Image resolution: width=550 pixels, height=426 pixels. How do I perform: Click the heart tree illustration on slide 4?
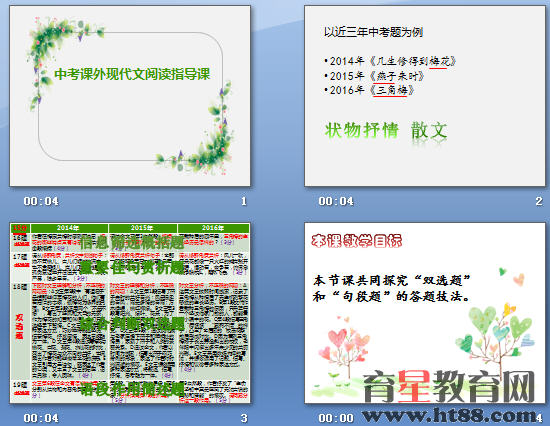(495, 333)
